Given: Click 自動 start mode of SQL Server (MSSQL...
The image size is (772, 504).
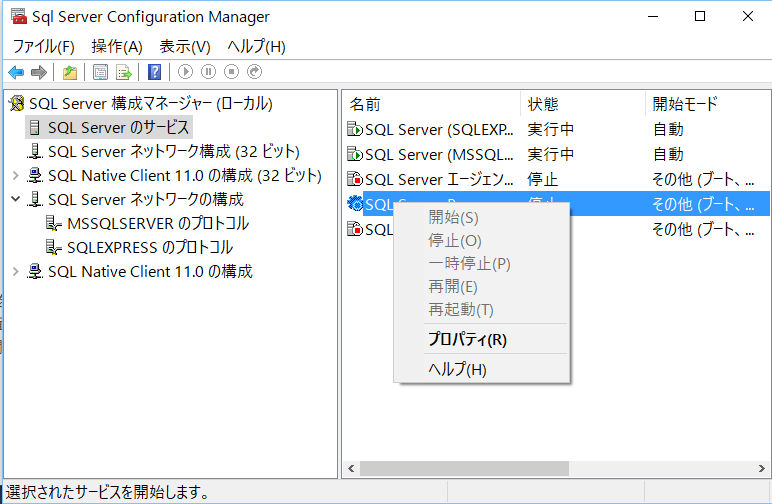Looking at the screenshot, I should pos(668,155).
